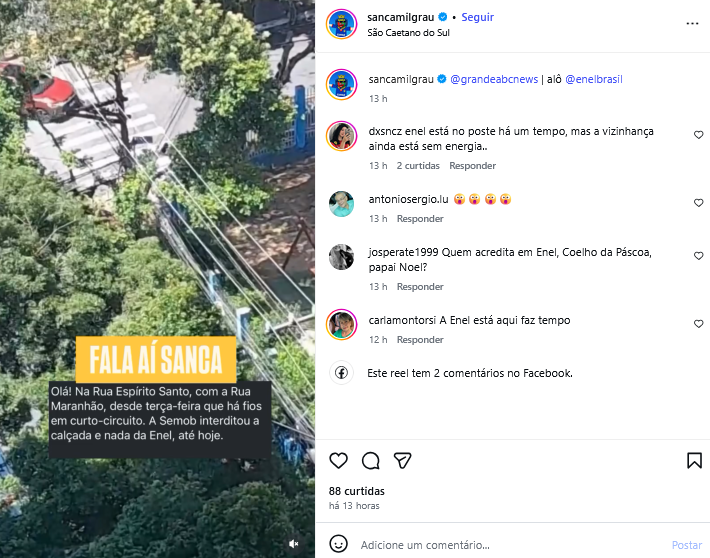
Task: Like josperate1999's comment
Action: (698, 256)
